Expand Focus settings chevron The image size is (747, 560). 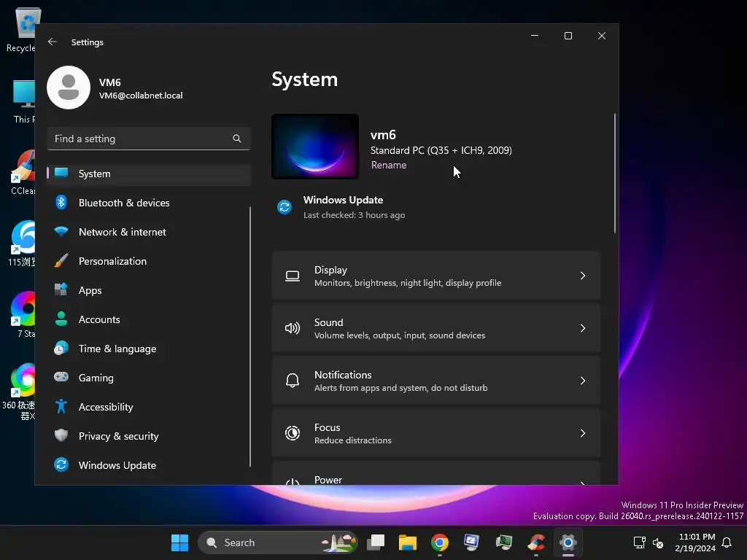[x=583, y=433]
